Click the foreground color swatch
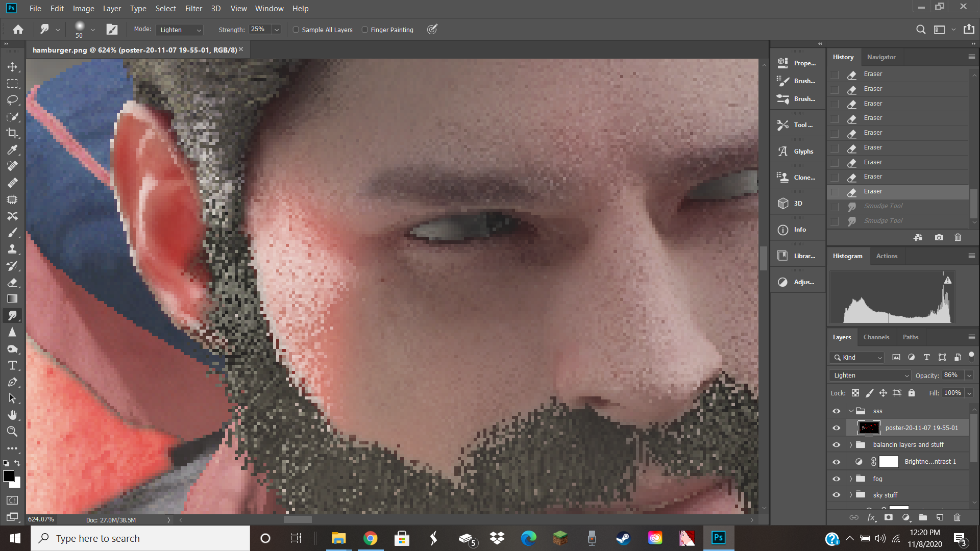Image resolution: width=980 pixels, height=551 pixels. tap(9, 476)
